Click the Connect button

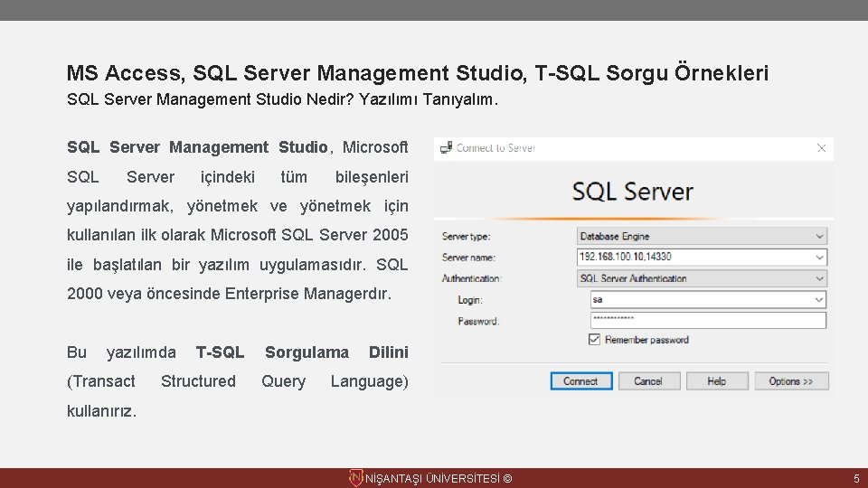coord(581,381)
